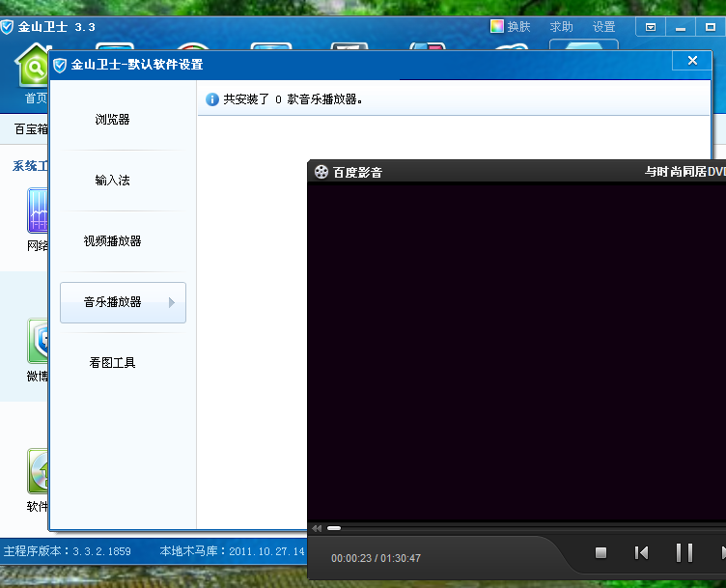726x588 pixels.
Task: Click the 百度影音 seek bar handle
Action: [x=334, y=528]
